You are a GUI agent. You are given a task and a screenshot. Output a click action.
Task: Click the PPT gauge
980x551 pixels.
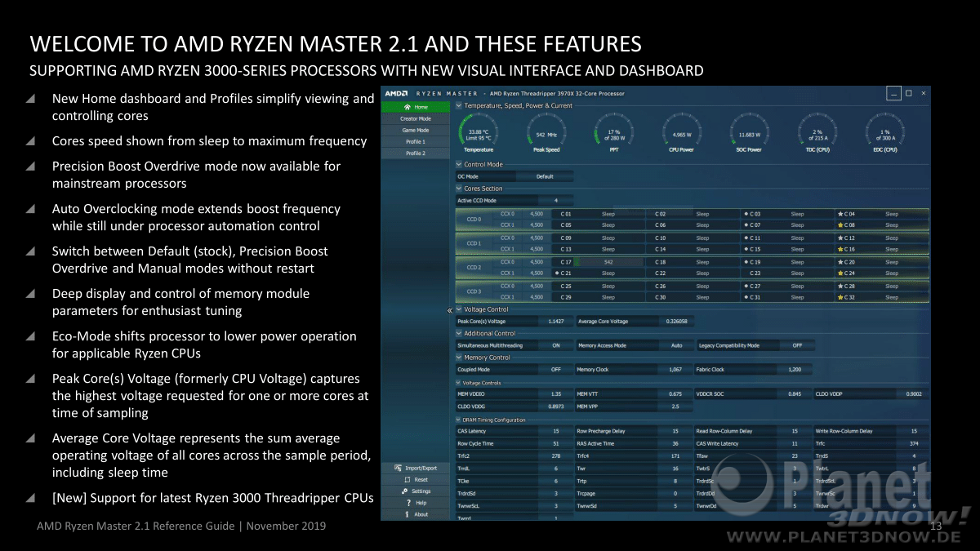[x=614, y=133]
